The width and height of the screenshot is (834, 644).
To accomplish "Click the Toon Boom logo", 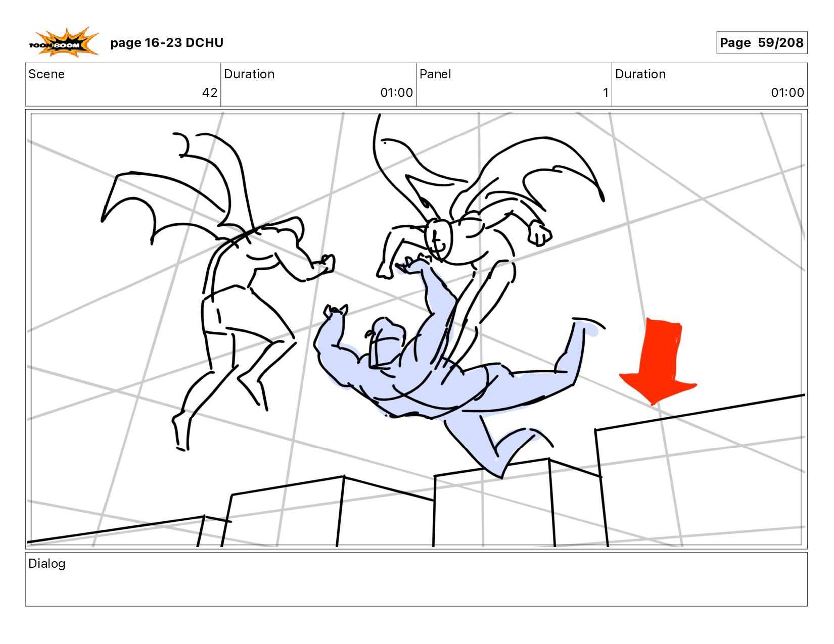I will coord(64,41).
